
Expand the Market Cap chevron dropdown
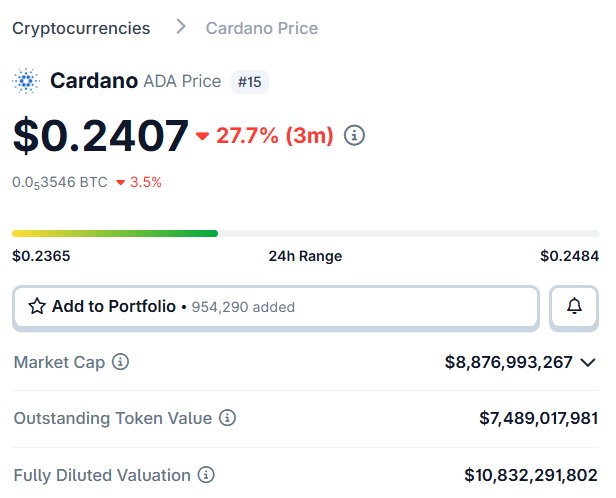point(588,362)
